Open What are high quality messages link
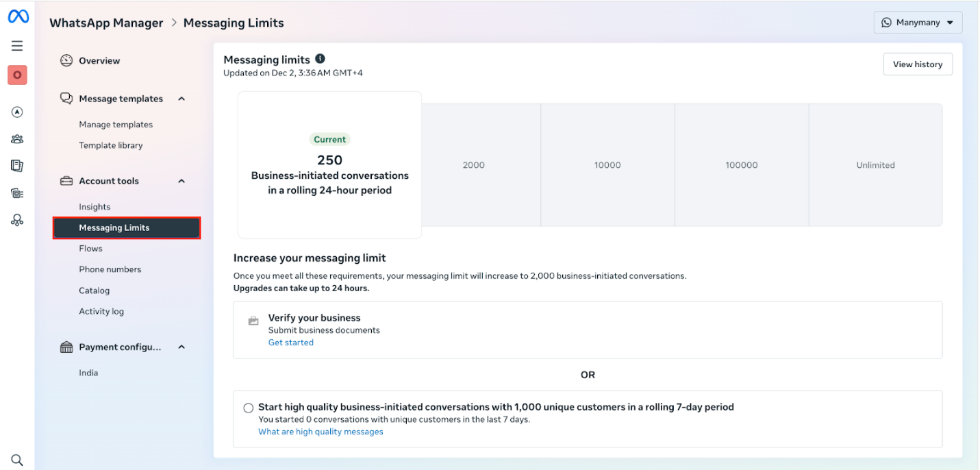This screenshot has height=470, width=980. [x=321, y=432]
